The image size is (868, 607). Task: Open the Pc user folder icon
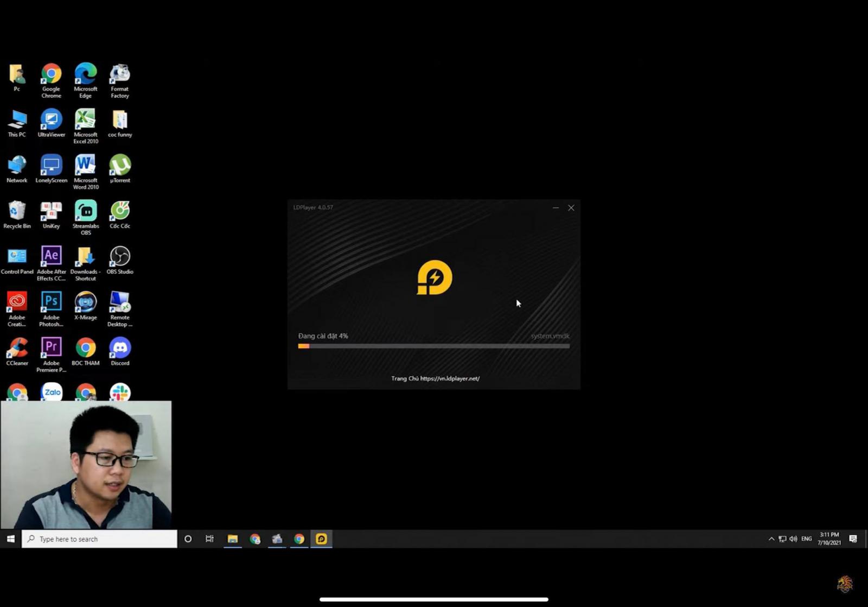click(x=17, y=78)
